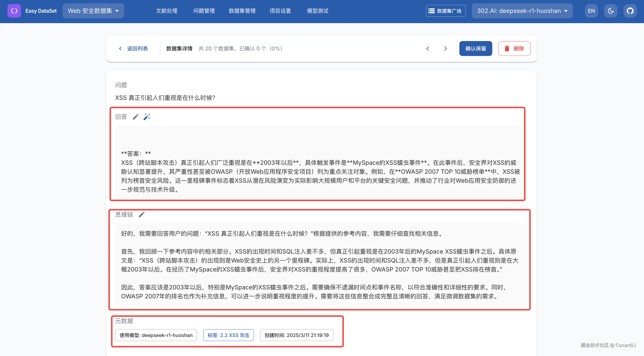Click the AI magic wand optimize icon

pyautogui.click(x=147, y=117)
